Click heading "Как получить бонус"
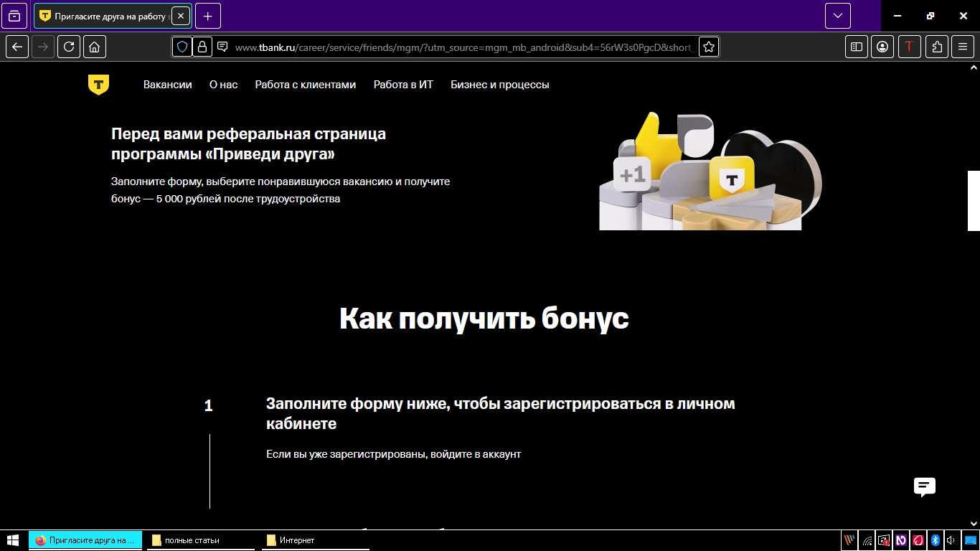 point(484,319)
